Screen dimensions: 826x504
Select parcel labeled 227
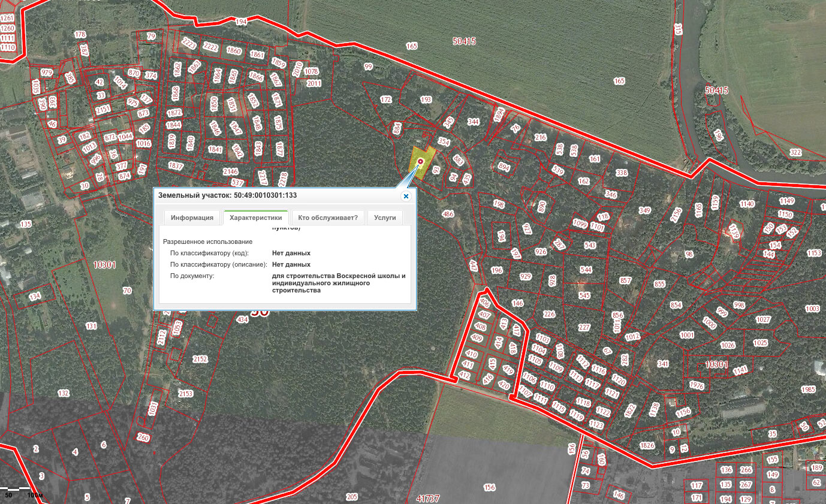[584, 327]
